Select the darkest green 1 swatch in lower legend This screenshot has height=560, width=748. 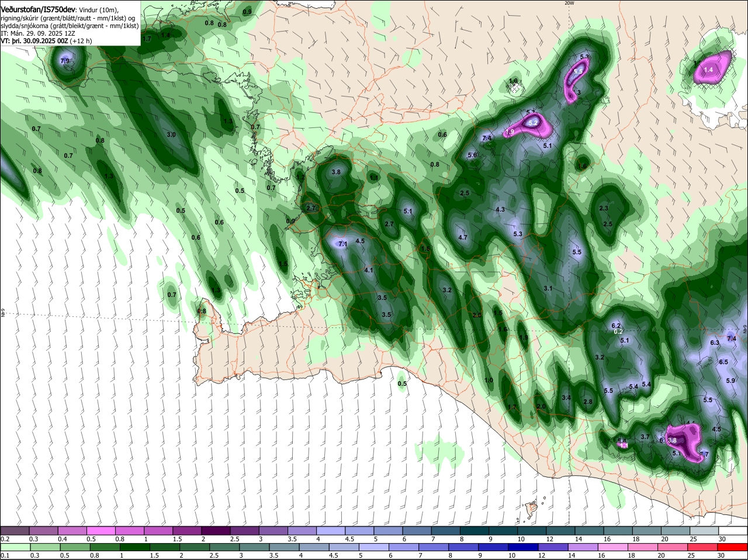tap(135, 547)
